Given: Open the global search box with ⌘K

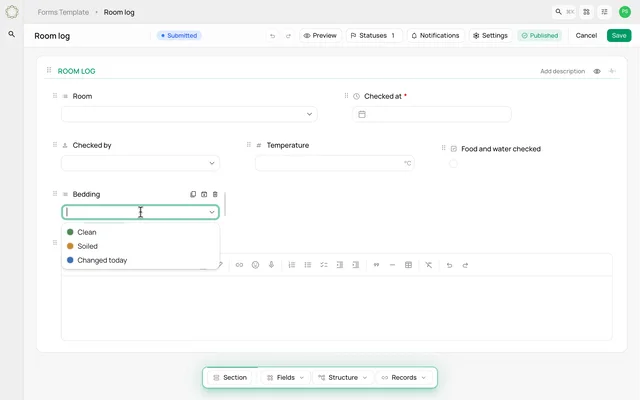Looking at the screenshot, I should pos(564,12).
